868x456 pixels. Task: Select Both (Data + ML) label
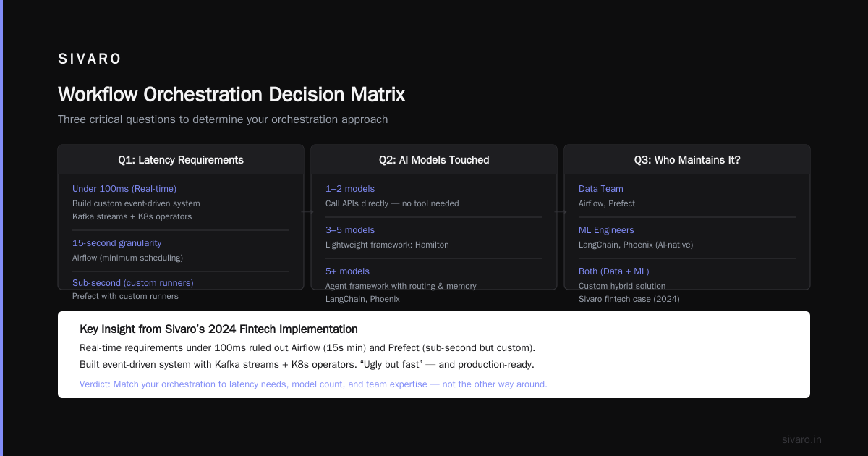coord(614,271)
